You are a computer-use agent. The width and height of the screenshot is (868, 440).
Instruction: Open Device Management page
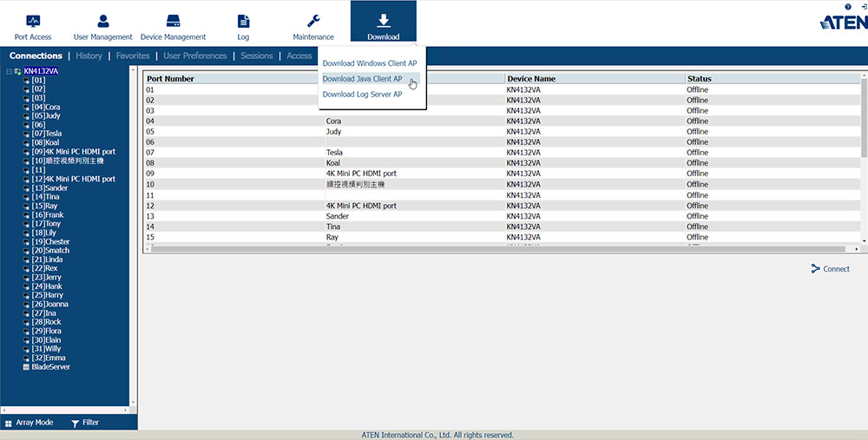(173, 26)
